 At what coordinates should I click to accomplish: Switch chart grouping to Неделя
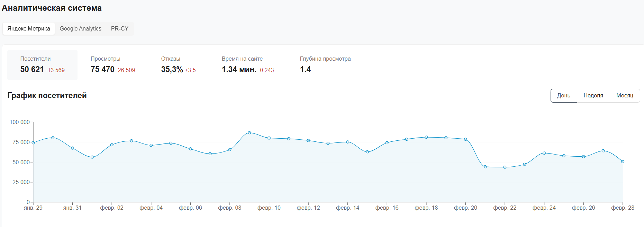tap(593, 96)
